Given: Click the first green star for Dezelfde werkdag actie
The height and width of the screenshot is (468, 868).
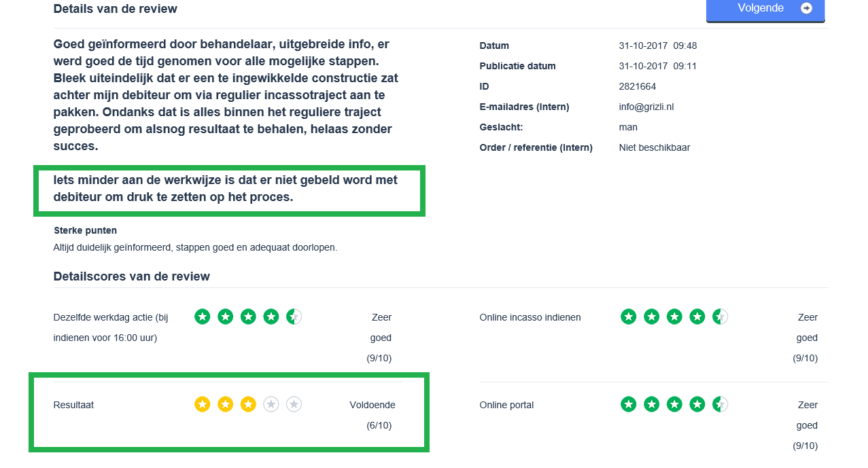Looking at the screenshot, I should tap(203, 317).
